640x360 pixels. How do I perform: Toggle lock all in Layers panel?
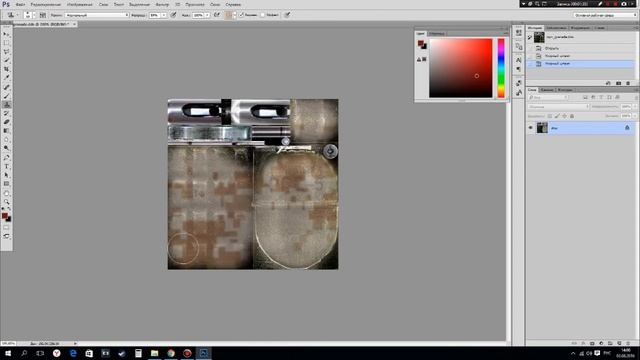[x=572, y=116]
